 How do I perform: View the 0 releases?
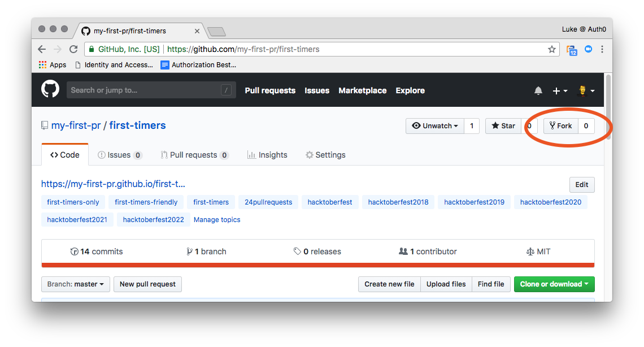pos(317,251)
